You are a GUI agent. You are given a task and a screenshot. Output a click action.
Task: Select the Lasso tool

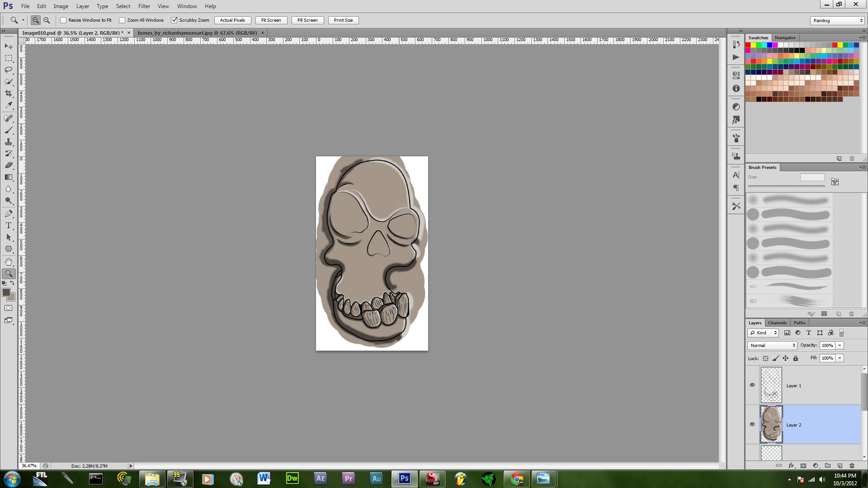tap(9, 70)
